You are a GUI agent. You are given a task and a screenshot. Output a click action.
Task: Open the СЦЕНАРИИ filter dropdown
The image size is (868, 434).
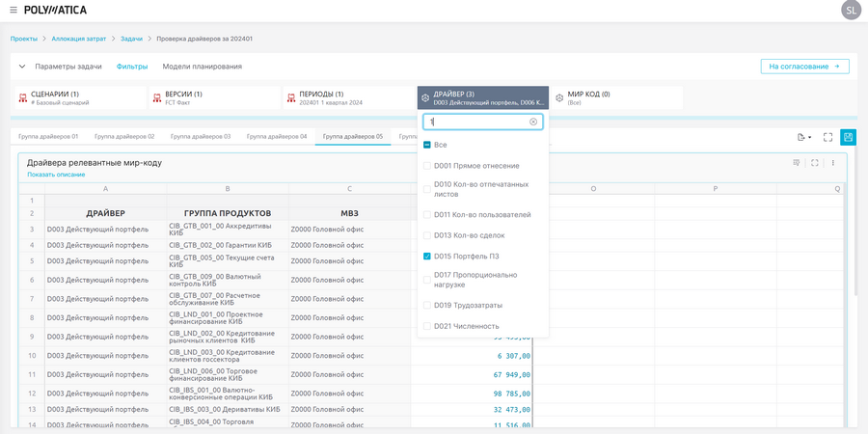(x=81, y=98)
